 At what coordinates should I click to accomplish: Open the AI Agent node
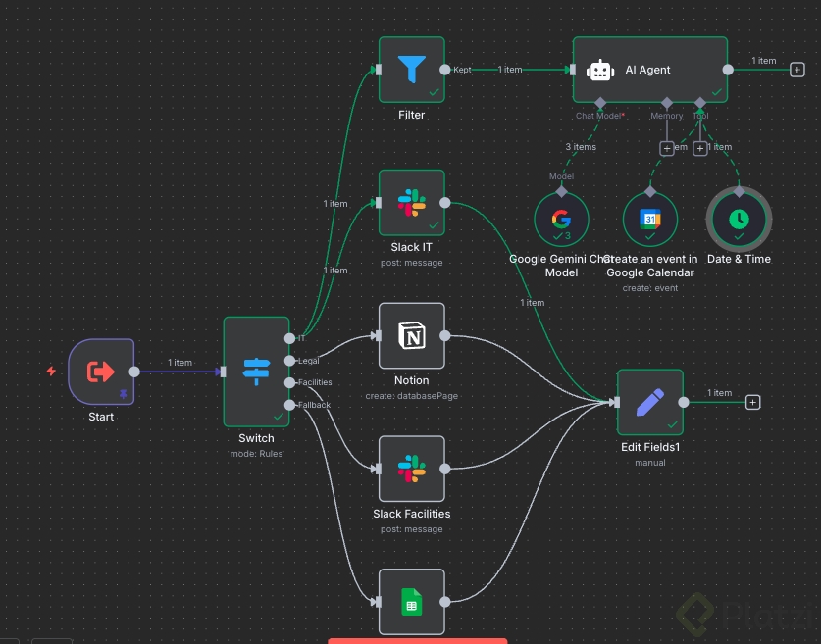click(649, 70)
